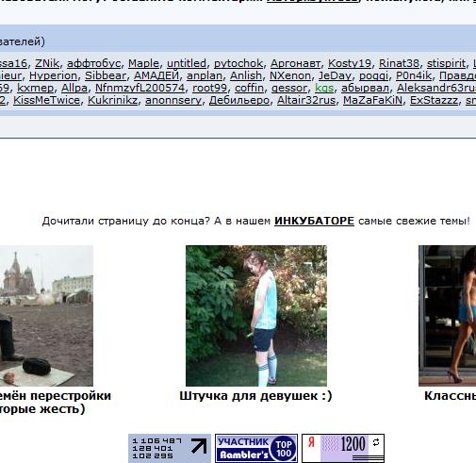This screenshot has width=476, height=463.
Task: Open the Aleksandr63rus profile link
Action: click(436, 88)
